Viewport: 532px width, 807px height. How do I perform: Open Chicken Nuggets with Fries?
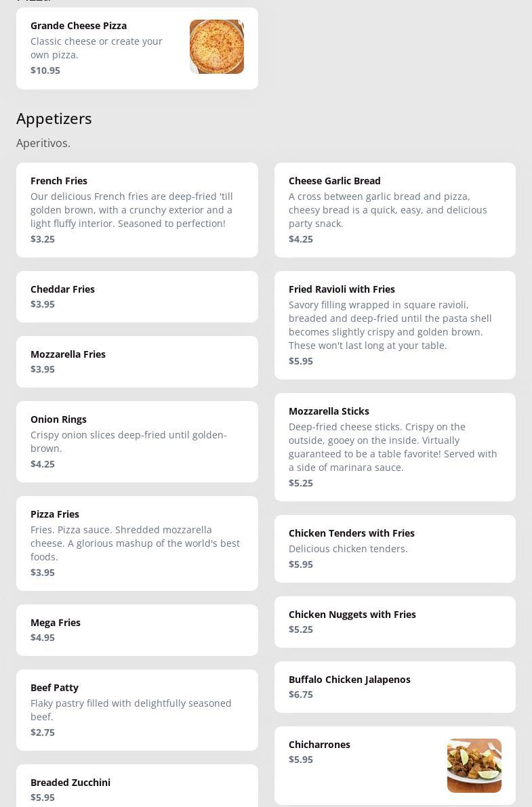pos(394,621)
